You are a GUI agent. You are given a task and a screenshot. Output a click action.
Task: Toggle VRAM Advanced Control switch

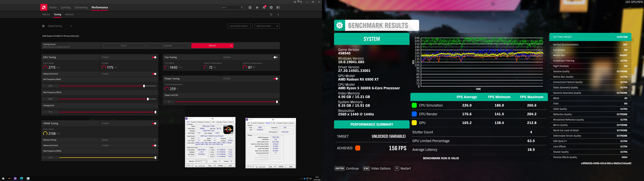tap(154, 146)
